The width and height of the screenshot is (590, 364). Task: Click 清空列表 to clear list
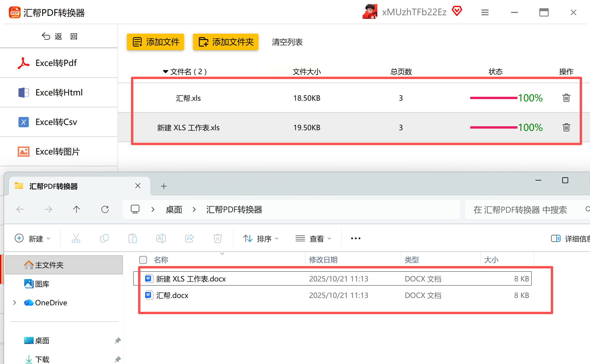[287, 42]
